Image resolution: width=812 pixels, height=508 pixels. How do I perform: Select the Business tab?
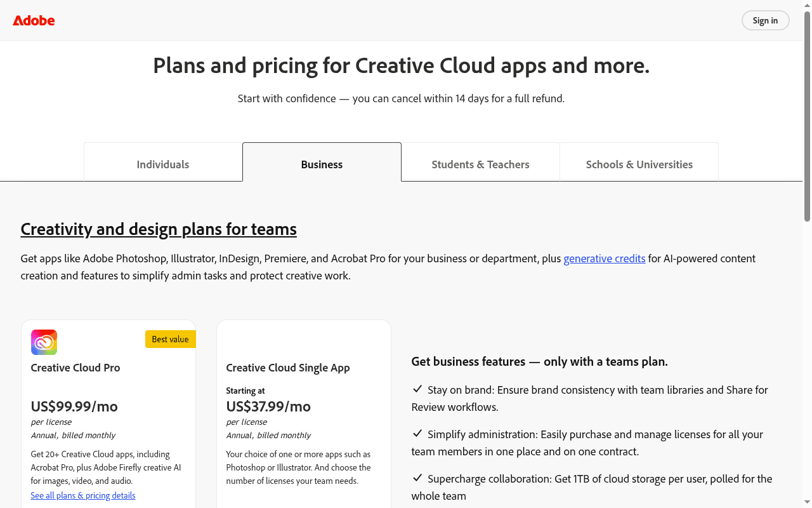pos(322,163)
